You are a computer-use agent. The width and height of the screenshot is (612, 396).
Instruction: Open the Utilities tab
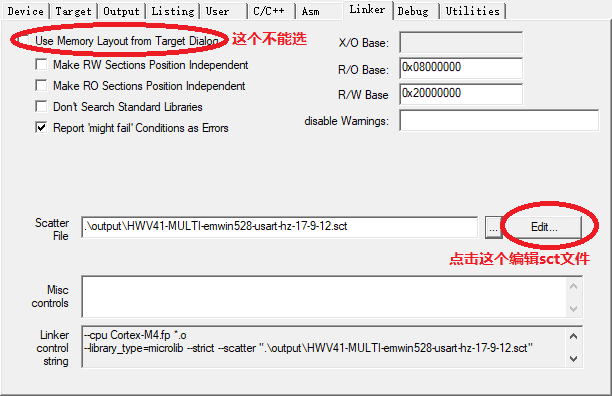click(x=472, y=11)
